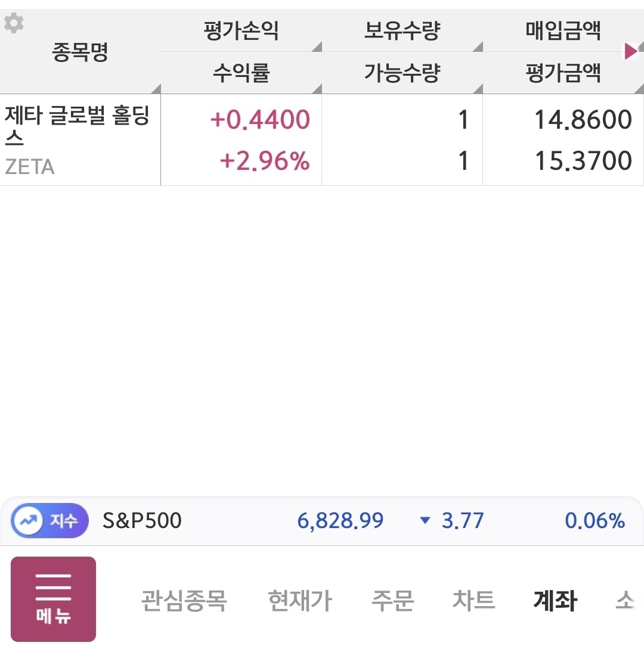644x652 pixels.
Task: Switch to 현재가 tab
Action: pyautogui.click(x=299, y=600)
